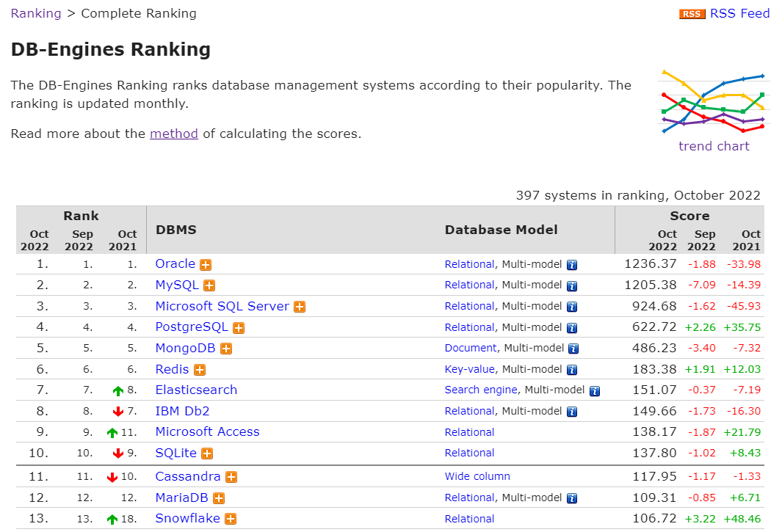Click plus icon beside Microsoft SQL Server
782x532 pixels.
pos(300,307)
